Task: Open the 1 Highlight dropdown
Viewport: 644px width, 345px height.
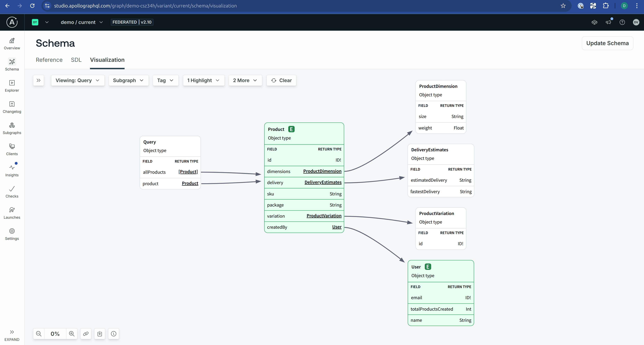Action: tap(203, 81)
